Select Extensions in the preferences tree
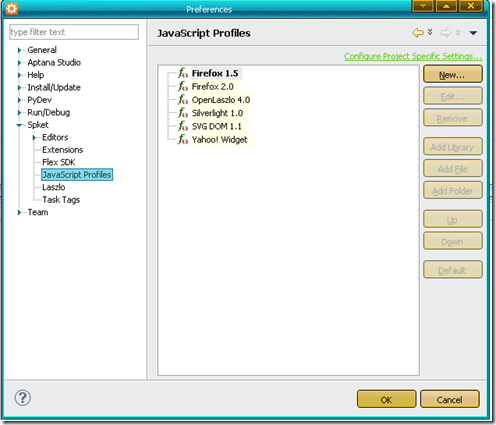This screenshot has width=496, height=425. coord(63,150)
